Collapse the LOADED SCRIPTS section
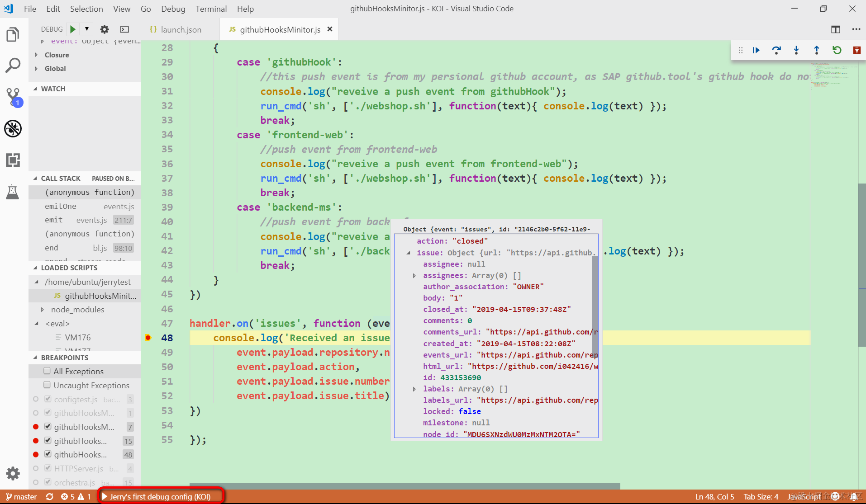This screenshot has width=866, height=504. pos(35,268)
